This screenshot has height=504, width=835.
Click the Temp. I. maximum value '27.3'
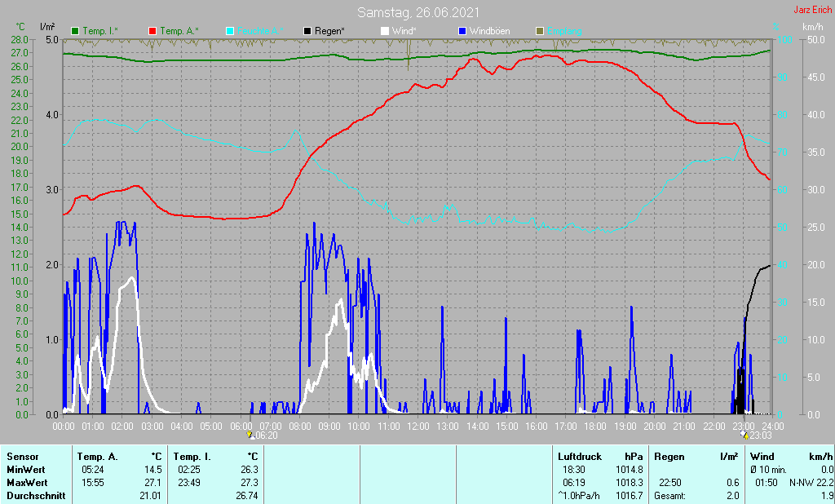coord(250,482)
